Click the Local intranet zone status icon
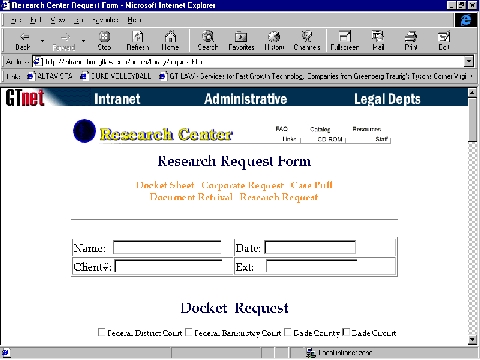480x360 pixels. coord(311,353)
